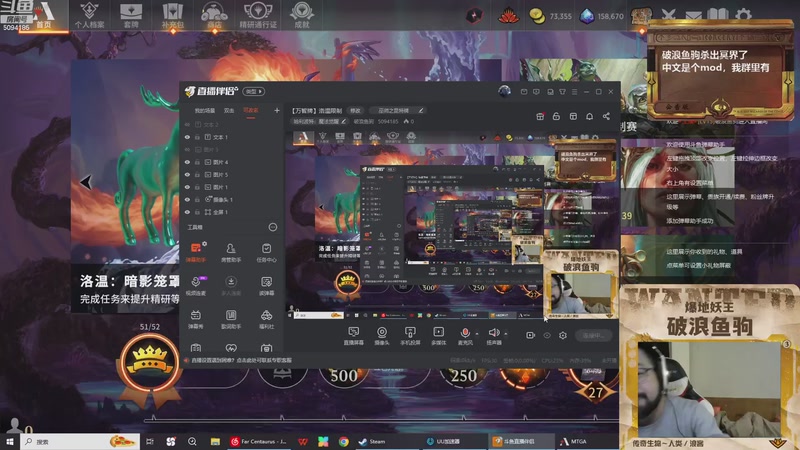Open the 视频连麦 video link tool
This screenshot has width=800, height=450.
tap(196, 286)
